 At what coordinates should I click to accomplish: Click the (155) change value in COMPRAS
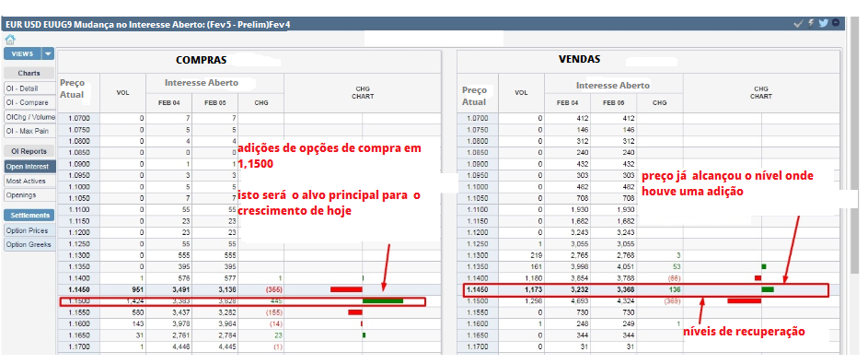coord(273,312)
